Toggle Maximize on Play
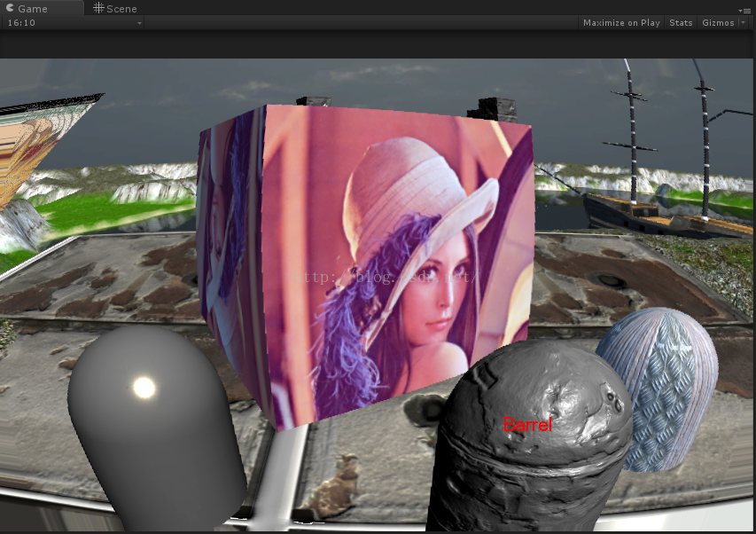The height and width of the screenshot is (534, 756). click(x=621, y=23)
